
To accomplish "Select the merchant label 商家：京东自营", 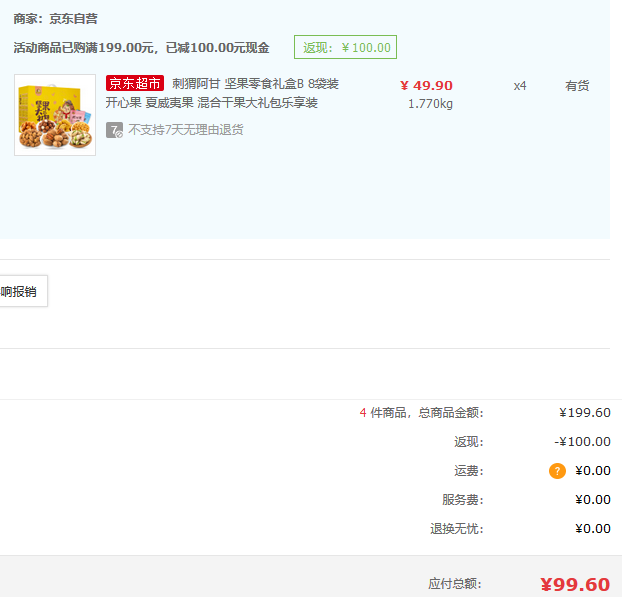I will (56, 19).
